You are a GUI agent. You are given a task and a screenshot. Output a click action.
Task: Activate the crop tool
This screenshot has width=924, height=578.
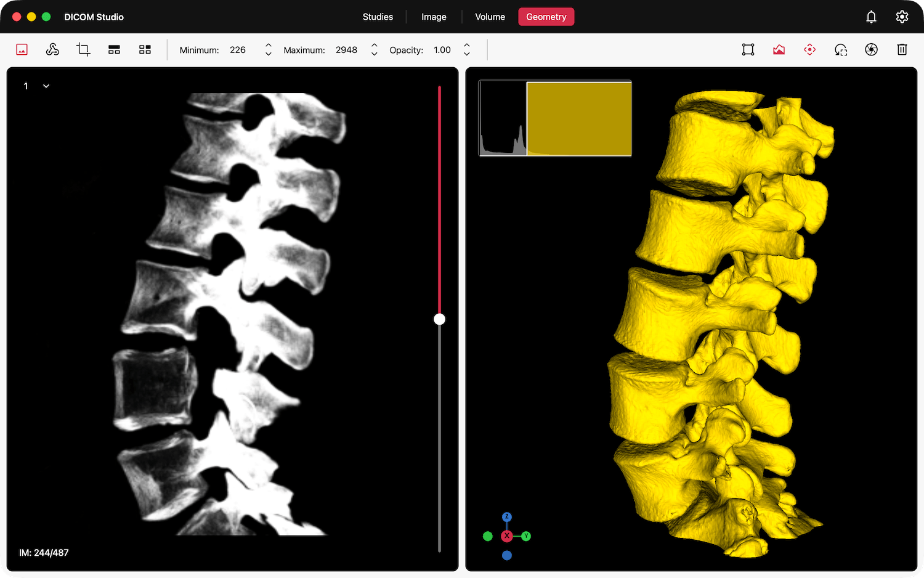tap(83, 50)
